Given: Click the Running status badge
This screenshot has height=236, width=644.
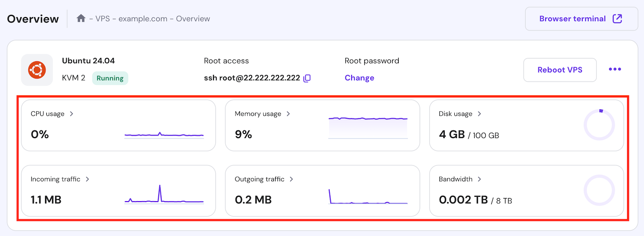Looking at the screenshot, I should pyautogui.click(x=110, y=78).
